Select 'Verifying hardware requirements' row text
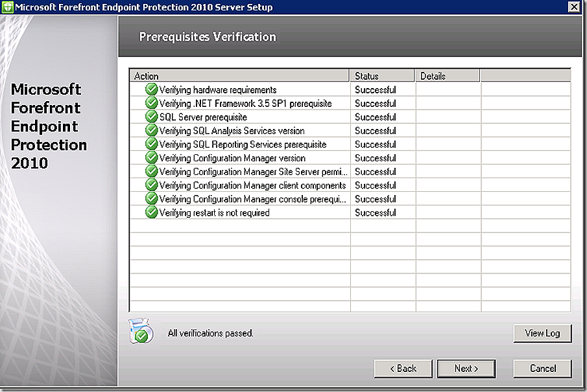587x392 pixels. click(x=218, y=90)
